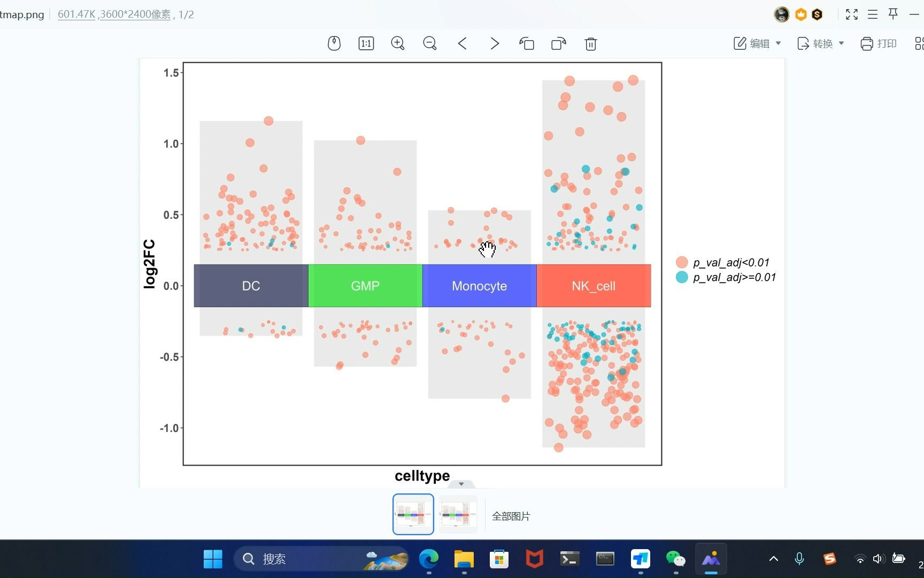The height and width of the screenshot is (578, 924).
Task: Click the p_val_adj>=0.01 legend swatch
Action: [x=682, y=277]
